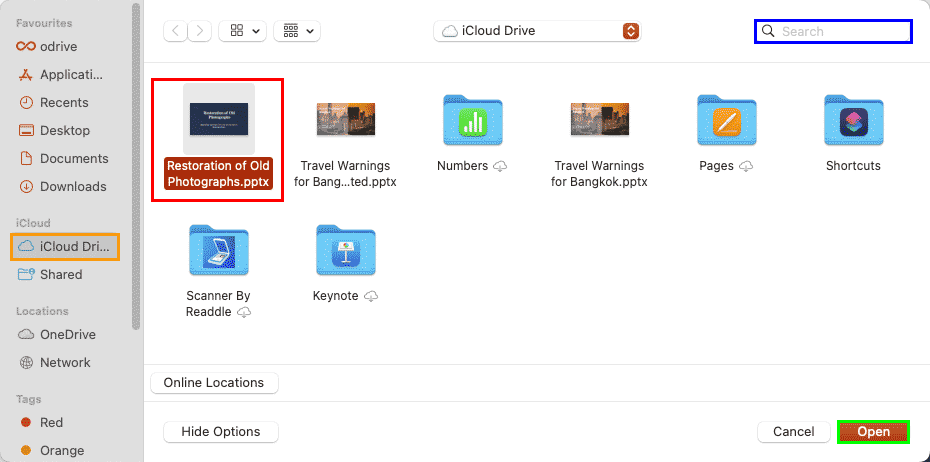Screen dimensions: 930x462
Task: Open OneDrive location in sidebar
Action: (67, 334)
